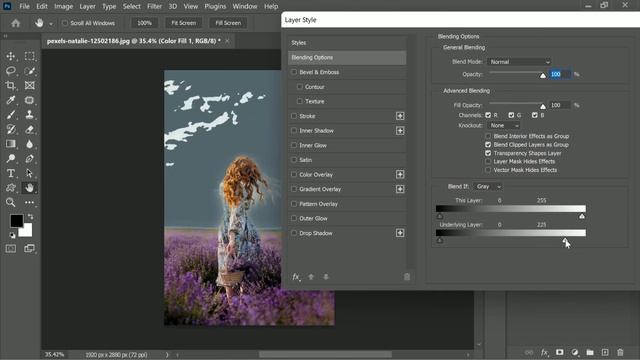Select the Move tool
The width and height of the screenshot is (640, 360).
click(x=11, y=56)
